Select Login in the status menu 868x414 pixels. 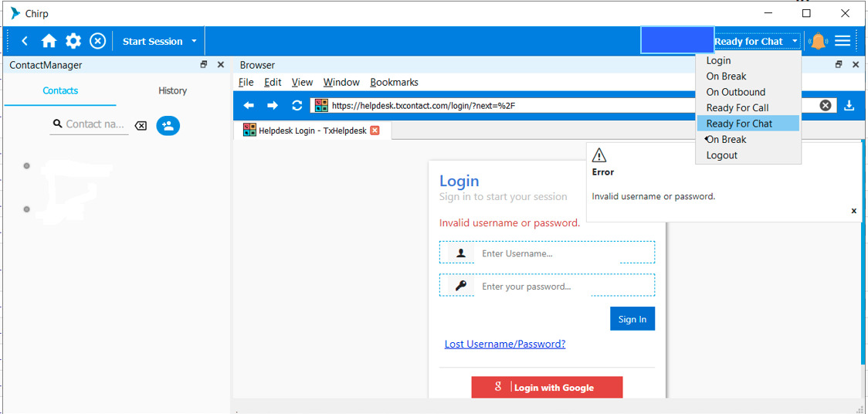pos(718,61)
